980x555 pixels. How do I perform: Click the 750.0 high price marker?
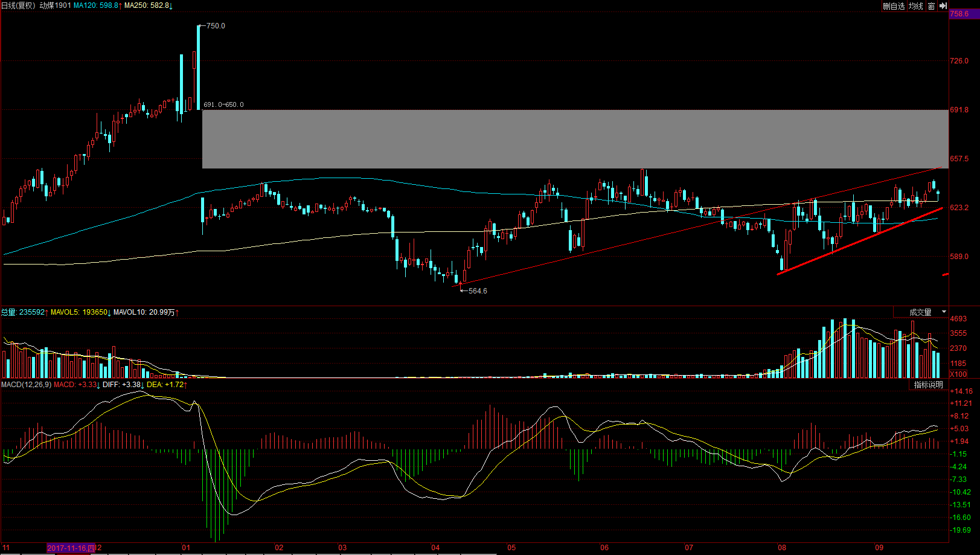(x=216, y=26)
